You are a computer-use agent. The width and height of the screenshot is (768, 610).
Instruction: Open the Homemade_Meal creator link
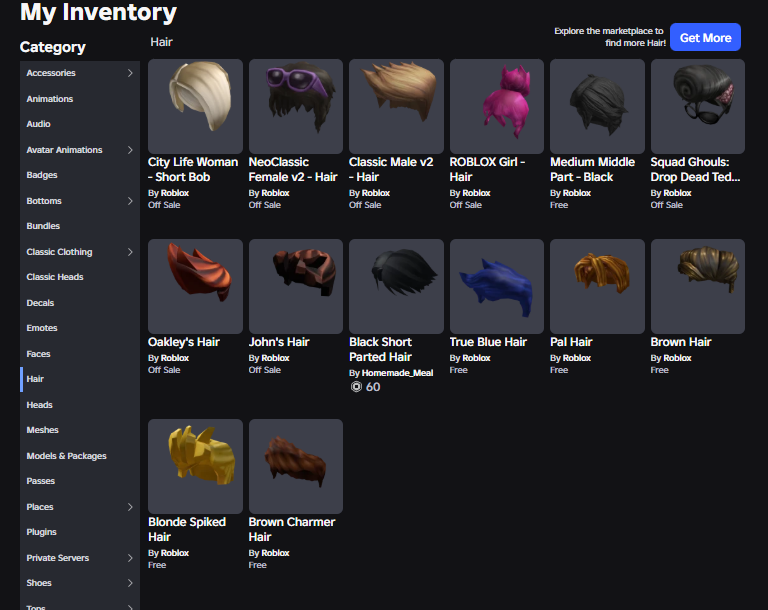tap(397, 373)
